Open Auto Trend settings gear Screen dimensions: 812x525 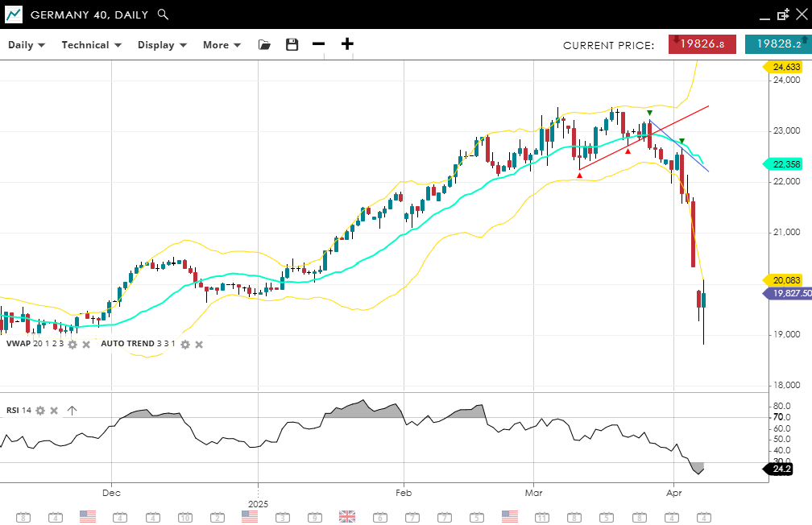click(x=184, y=344)
